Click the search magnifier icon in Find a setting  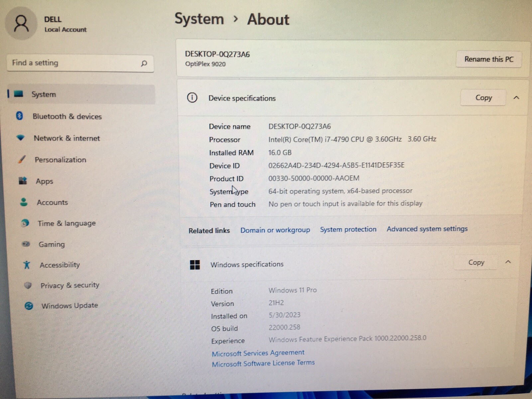[x=144, y=63]
